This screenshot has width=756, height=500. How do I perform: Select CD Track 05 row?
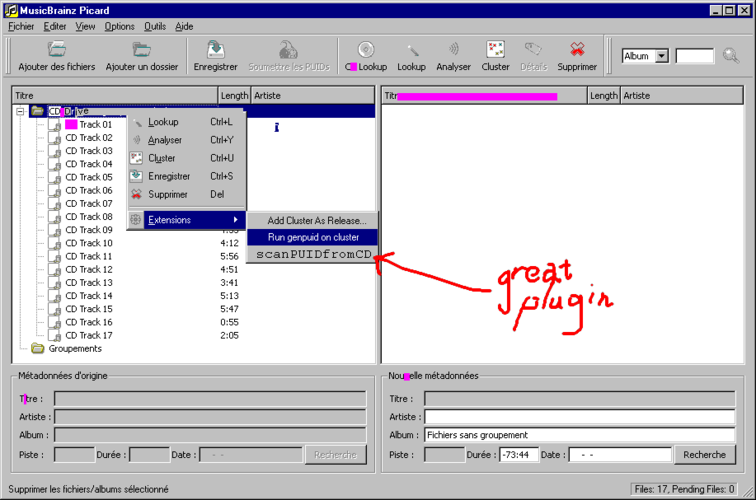coord(89,177)
